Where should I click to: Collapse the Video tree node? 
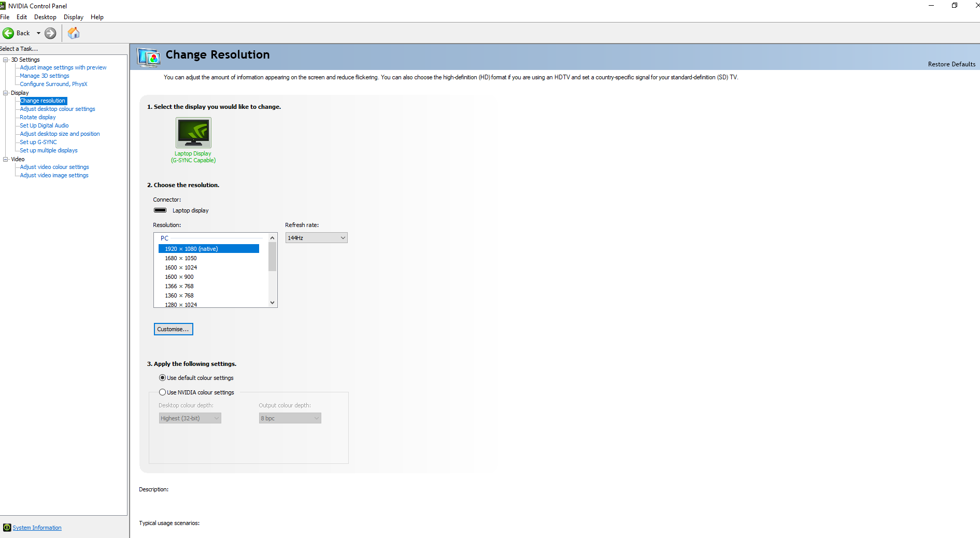coord(6,159)
